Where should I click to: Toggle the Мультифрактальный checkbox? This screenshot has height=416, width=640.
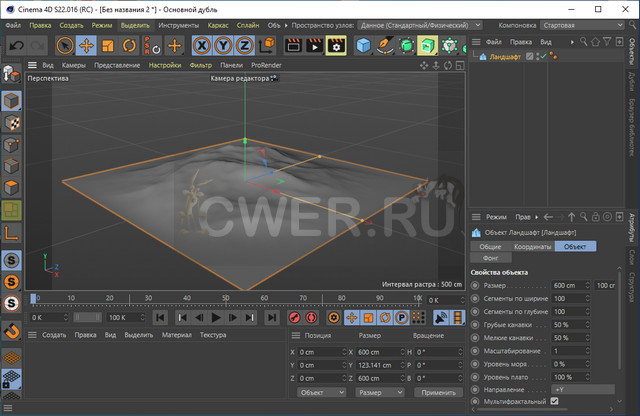pos(554,401)
